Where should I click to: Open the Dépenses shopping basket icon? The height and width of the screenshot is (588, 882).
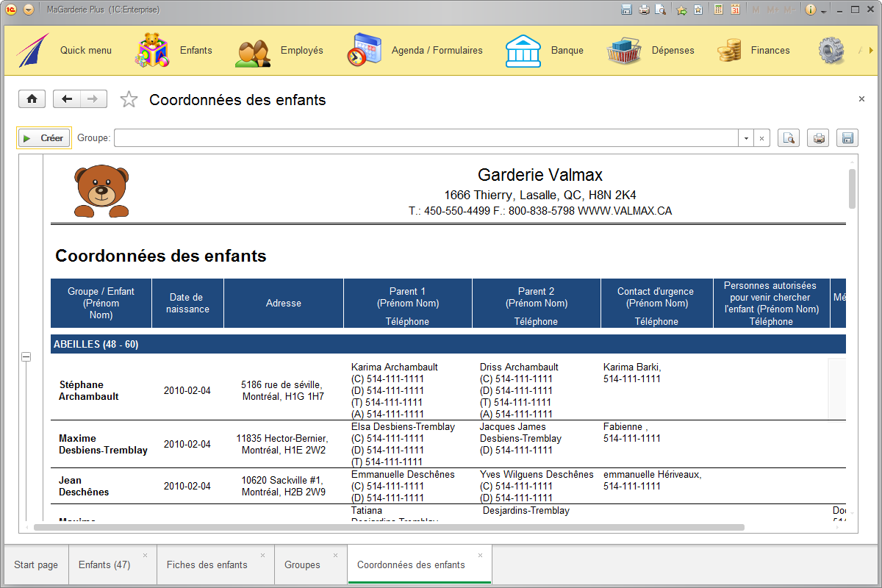(624, 50)
